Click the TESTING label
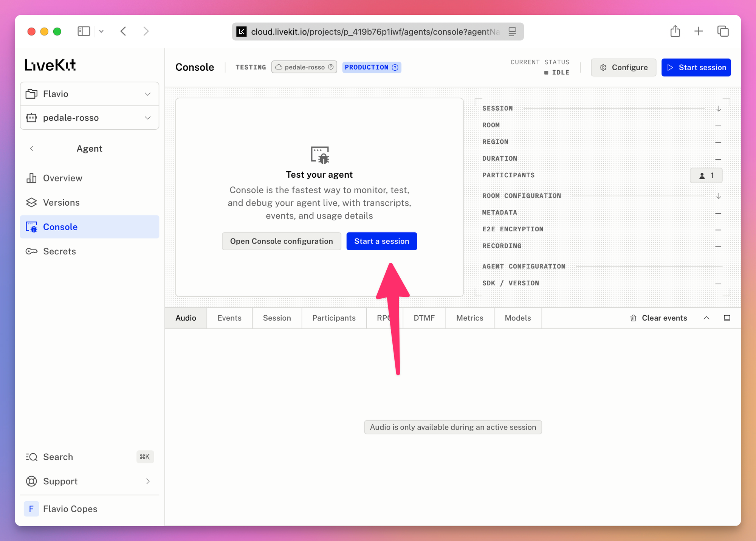Image resolution: width=756 pixels, height=541 pixels. 251,67
